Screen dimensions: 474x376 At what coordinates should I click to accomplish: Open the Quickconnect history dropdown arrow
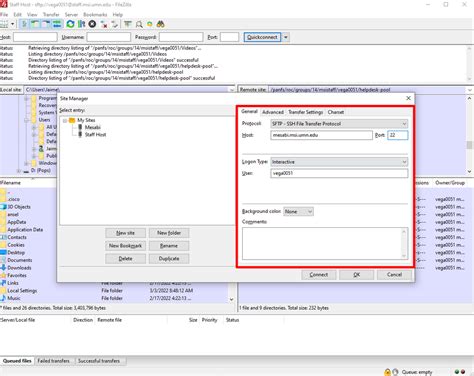coord(286,37)
